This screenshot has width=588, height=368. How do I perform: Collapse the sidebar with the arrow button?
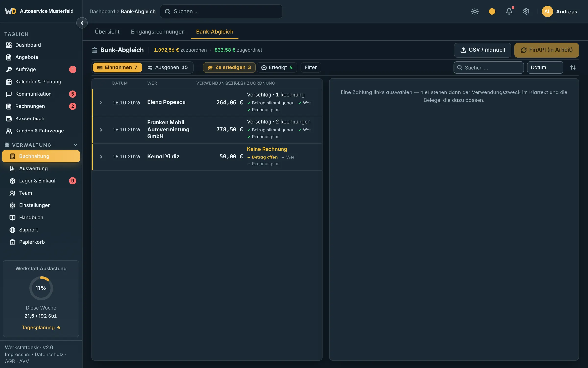point(82,23)
